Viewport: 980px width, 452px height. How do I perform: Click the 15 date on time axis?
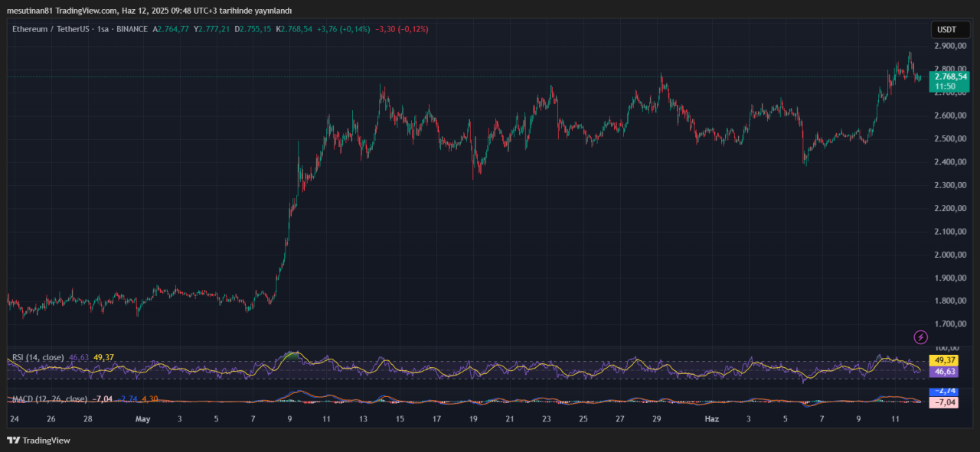400,419
